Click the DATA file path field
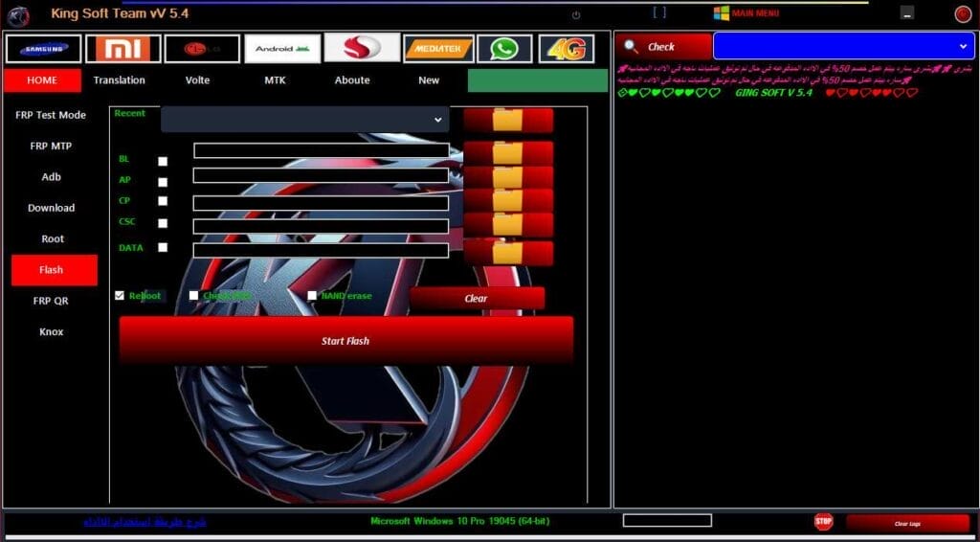Viewport: 980px width, 542px height. 321,251
